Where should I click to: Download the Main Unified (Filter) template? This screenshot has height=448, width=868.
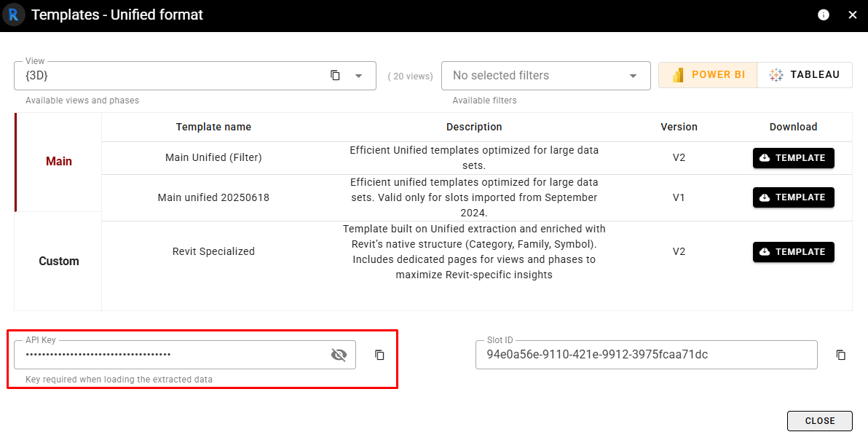(x=793, y=158)
